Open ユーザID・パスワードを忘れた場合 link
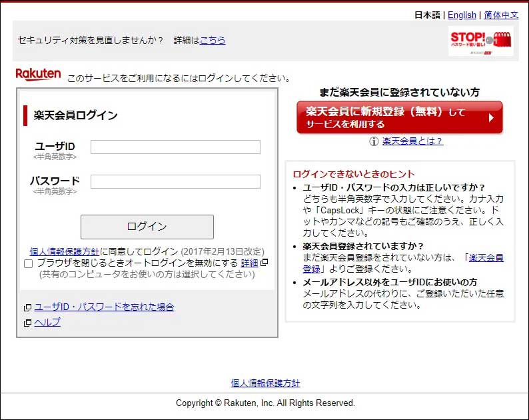Viewport: 529px width, 420px height. 104,307
